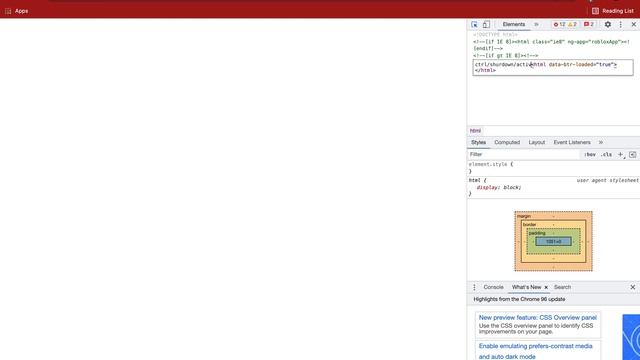
Task: Open the Event Listeners tab
Action: pyautogui.click(x=572, y=142)
